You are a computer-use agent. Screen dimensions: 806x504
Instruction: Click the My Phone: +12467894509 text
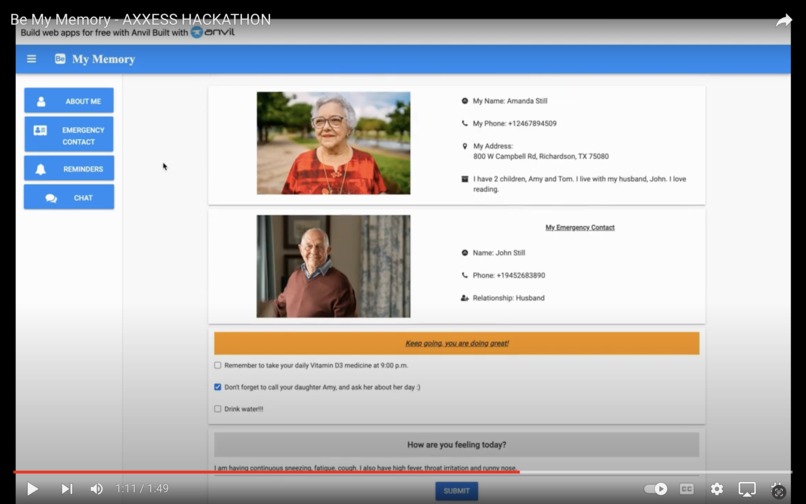(515, 123)
